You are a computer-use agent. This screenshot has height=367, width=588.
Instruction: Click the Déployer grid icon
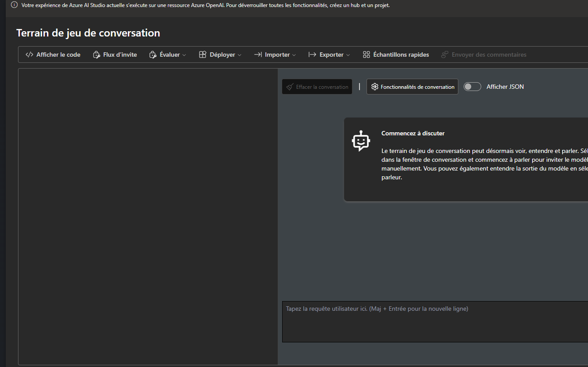click(x=203, y=55)
